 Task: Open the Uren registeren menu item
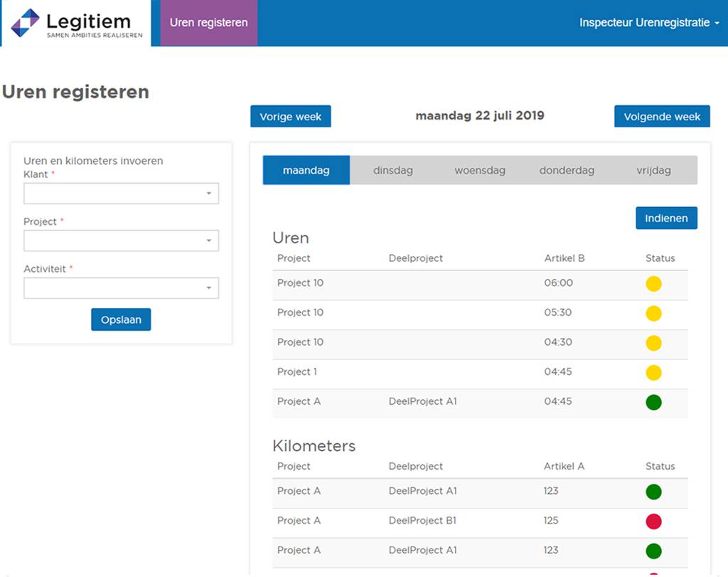click(x=208, y=23)
